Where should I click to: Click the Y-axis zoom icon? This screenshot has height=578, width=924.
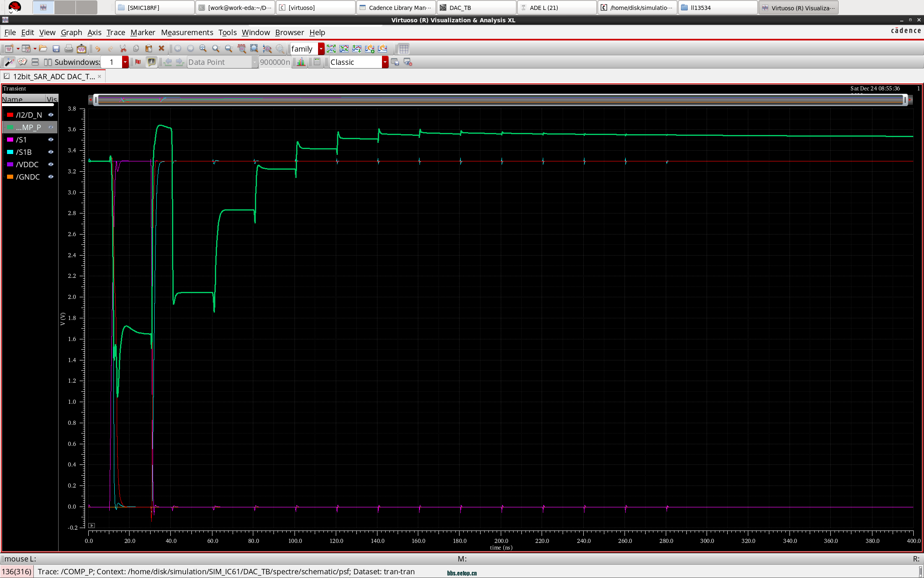[x=267, y=49]
